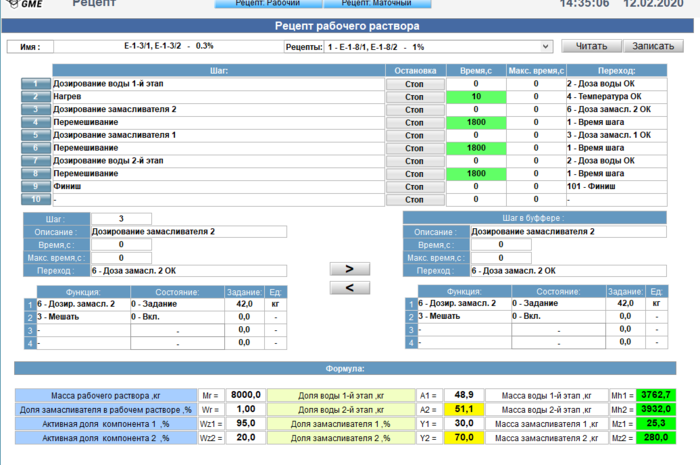This screenshot has height=465, width=700.
Task: Select step 3 Дозирование замасливателя 2
Action: pos(35,110)
